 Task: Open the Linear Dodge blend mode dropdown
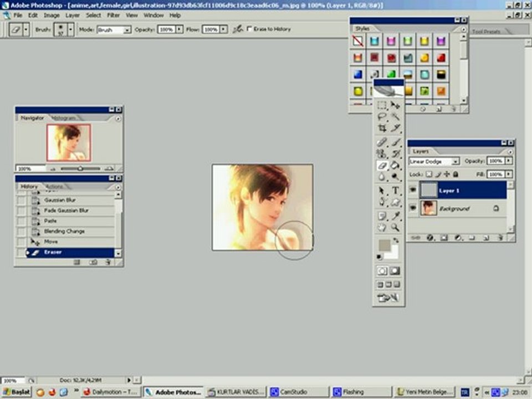point(456,161)
